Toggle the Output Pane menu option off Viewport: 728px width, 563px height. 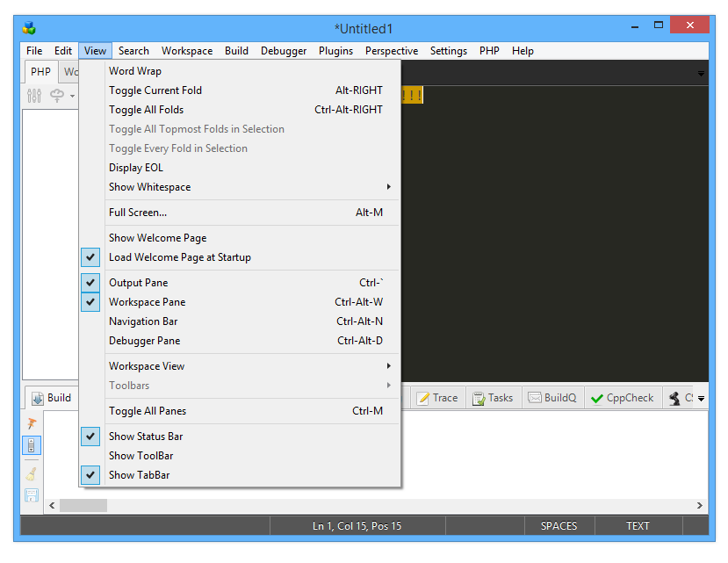click(x=138, y=283)
